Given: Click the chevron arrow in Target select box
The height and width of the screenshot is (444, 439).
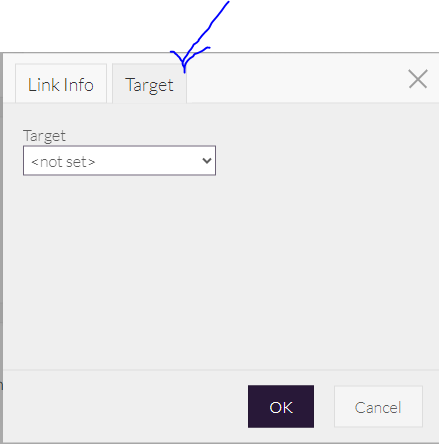Looking at the screenshot, I should (x=207, y=161).
